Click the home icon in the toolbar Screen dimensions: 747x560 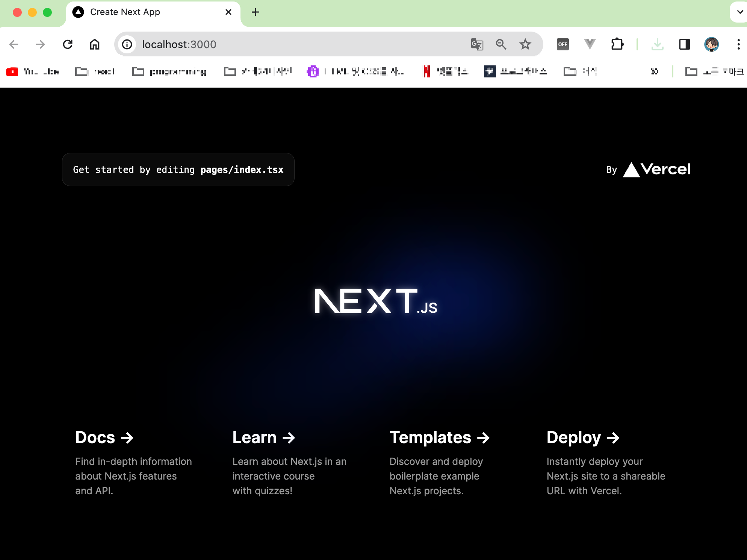pyautogui.click(x=95, y=44)
